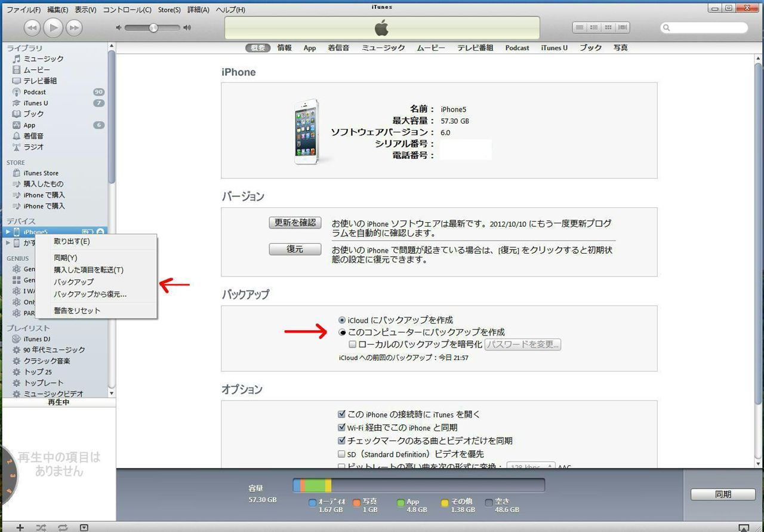Viewport: 764px width, 532px height.
Task: Click the next track button
Action: (x=74, y=27)
